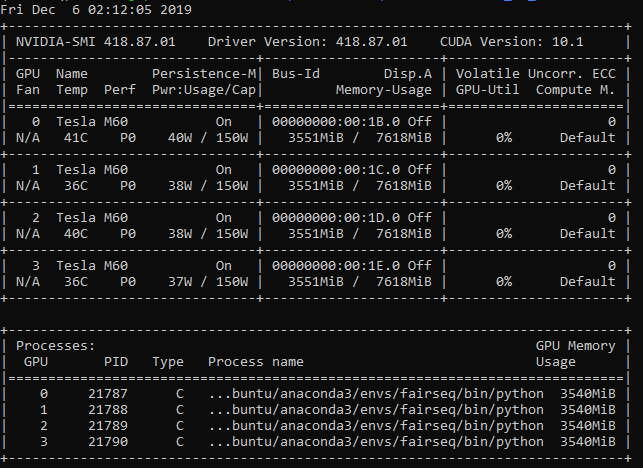Click power reading '40W / 150W'
This screenshot has height=468, width=643.
[208, 138]
